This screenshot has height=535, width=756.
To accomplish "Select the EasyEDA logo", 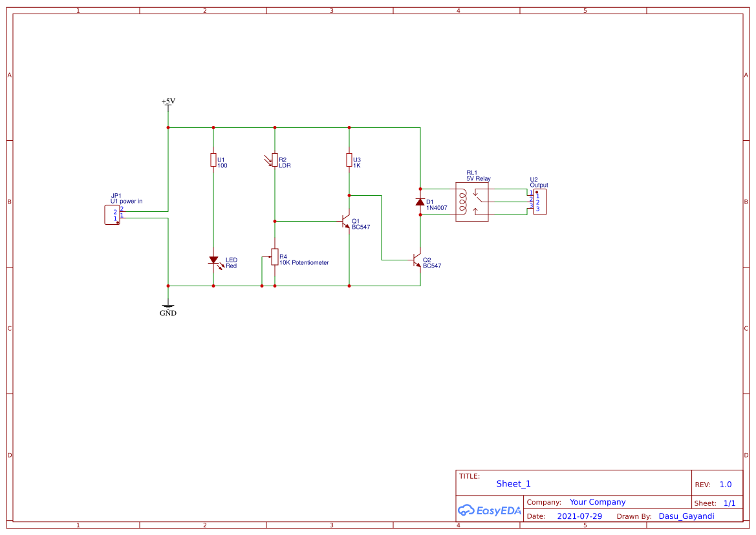I will [x=490, y=510].
